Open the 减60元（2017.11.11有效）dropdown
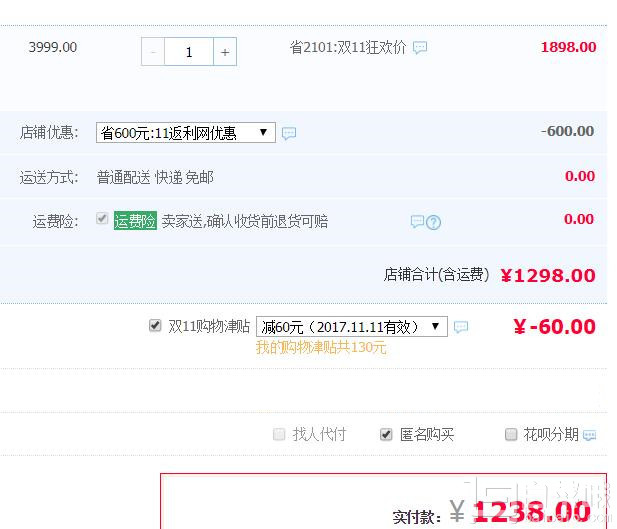The width and height of the screenshot is (617, 529). (x=352, y=326)
